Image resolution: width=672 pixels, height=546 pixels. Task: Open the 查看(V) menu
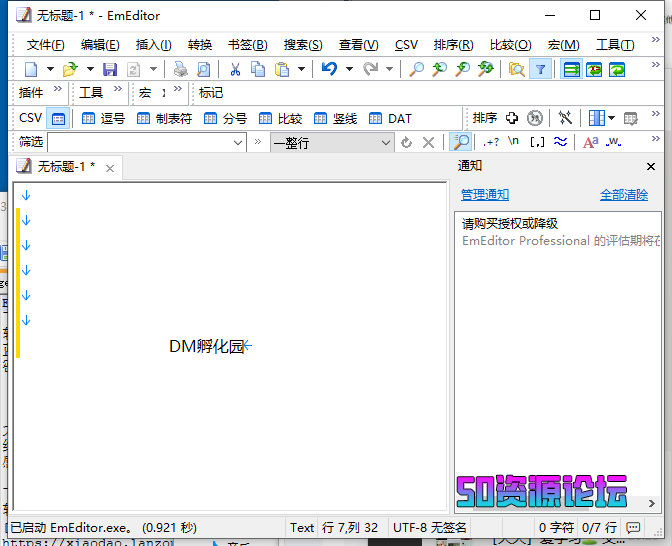(358, 45)
